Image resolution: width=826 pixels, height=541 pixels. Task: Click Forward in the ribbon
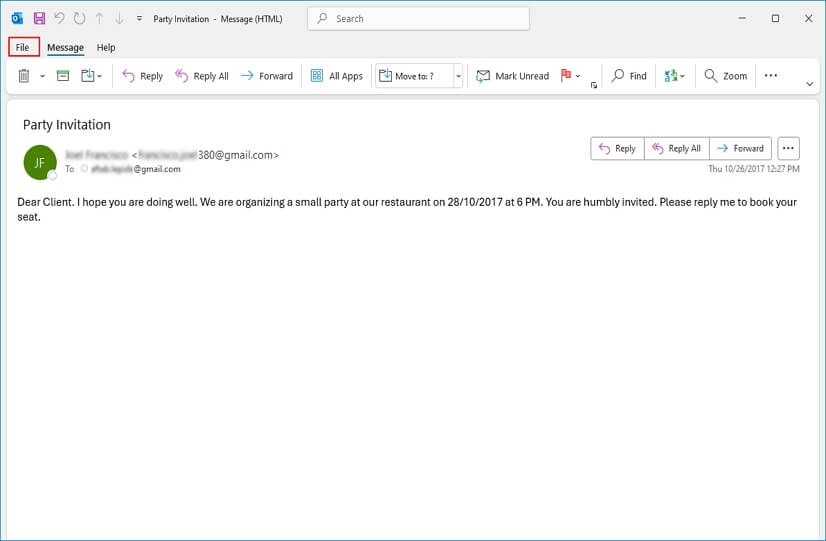tap(267, 76)
